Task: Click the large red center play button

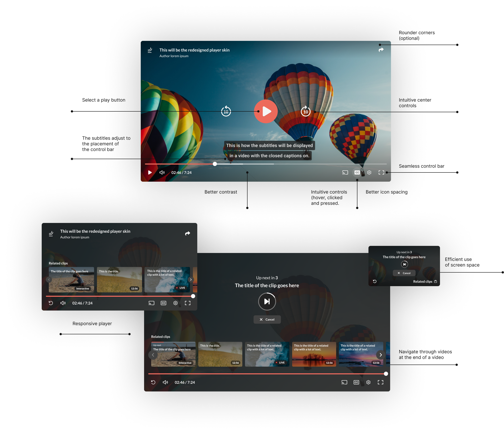Action: pos(266,111)
